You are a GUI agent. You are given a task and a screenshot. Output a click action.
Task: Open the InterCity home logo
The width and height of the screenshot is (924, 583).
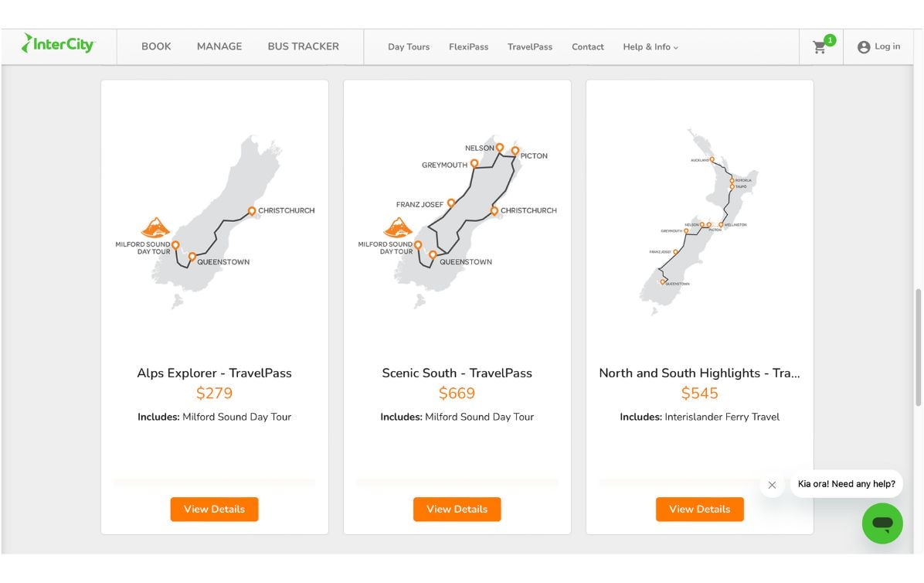(58, 43)
